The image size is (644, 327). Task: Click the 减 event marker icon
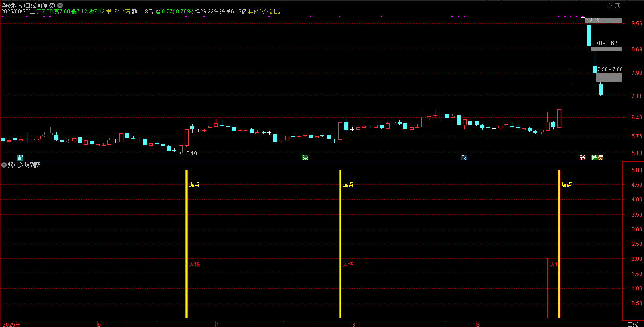pyautogui.click(x=305, y=158)
